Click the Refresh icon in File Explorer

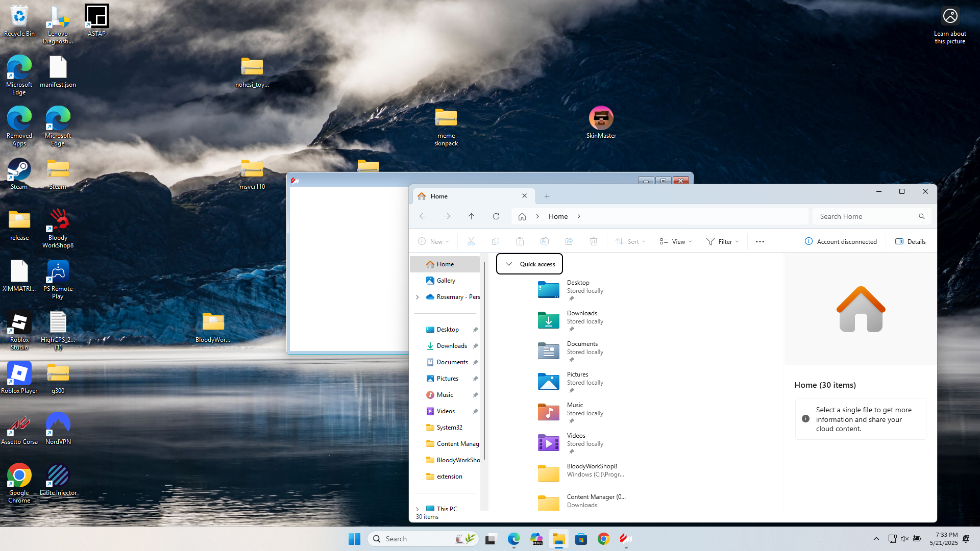coord(496,216)
